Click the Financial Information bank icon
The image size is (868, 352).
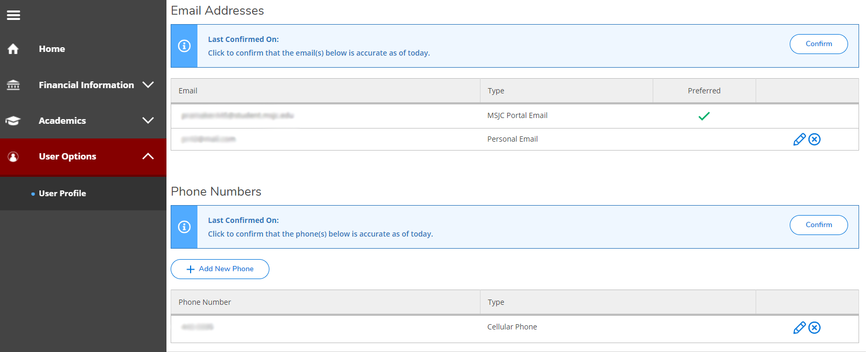coord(13,85)
